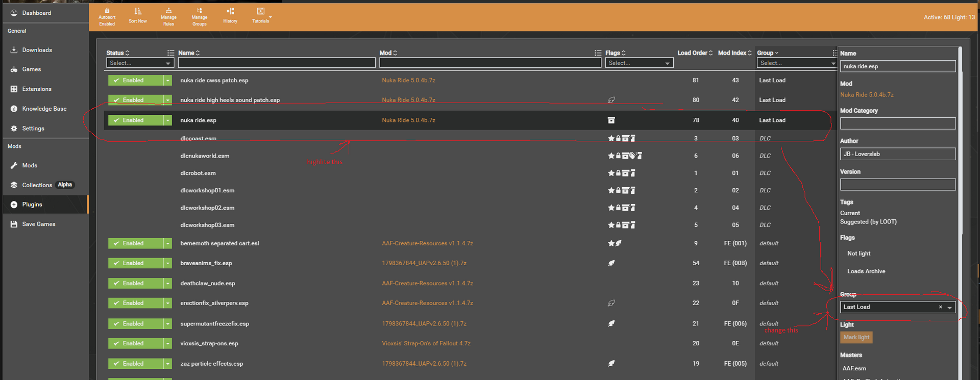This screenshot has height=380, width=980.
Task: Sort the table by Status column
Action: pyautogui.click(x=118, y=53)
